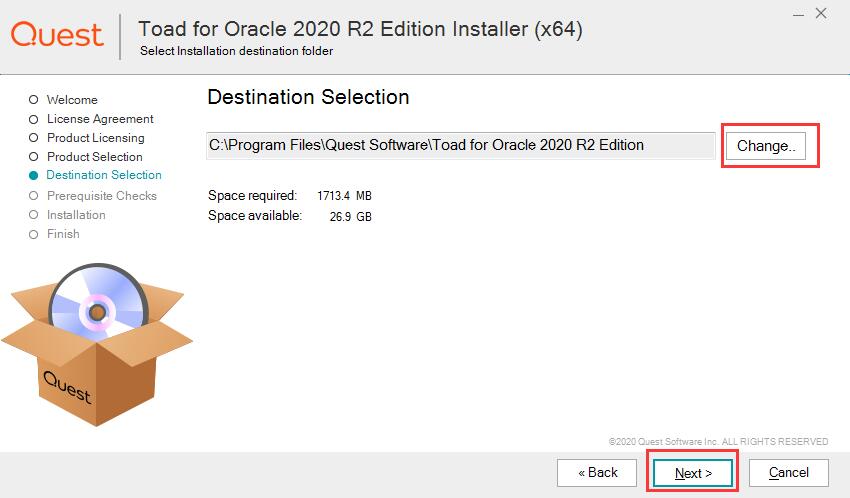The image size is (850, 498).
Task: Select the Welcome step
Action: click(x=72, y=100)
